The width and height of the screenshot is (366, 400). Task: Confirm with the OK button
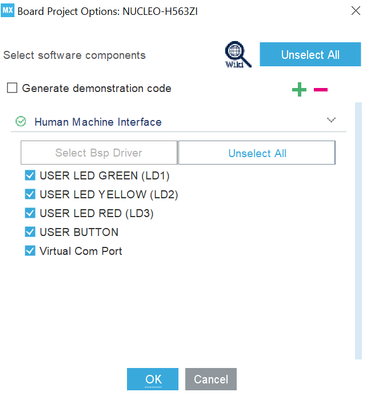[x=153, y=379]
